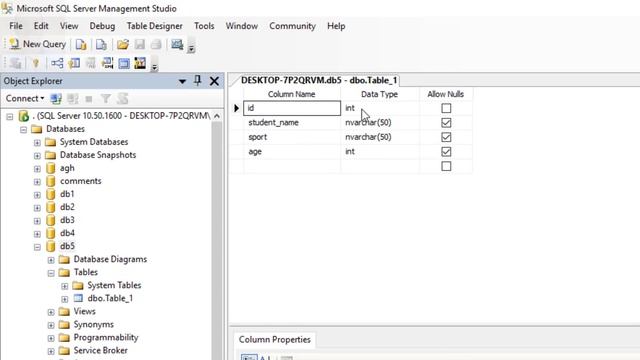Click the New Query toolbar button

38,44
